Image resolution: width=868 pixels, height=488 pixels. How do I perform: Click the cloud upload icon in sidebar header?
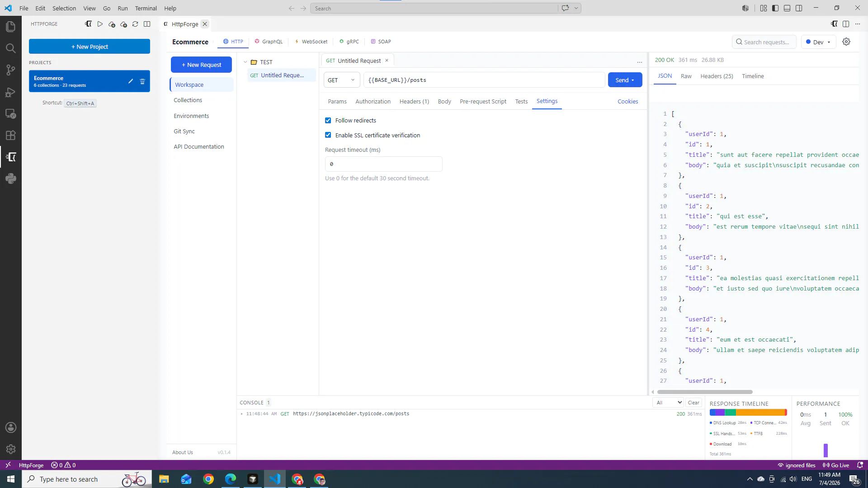[123, 24]
